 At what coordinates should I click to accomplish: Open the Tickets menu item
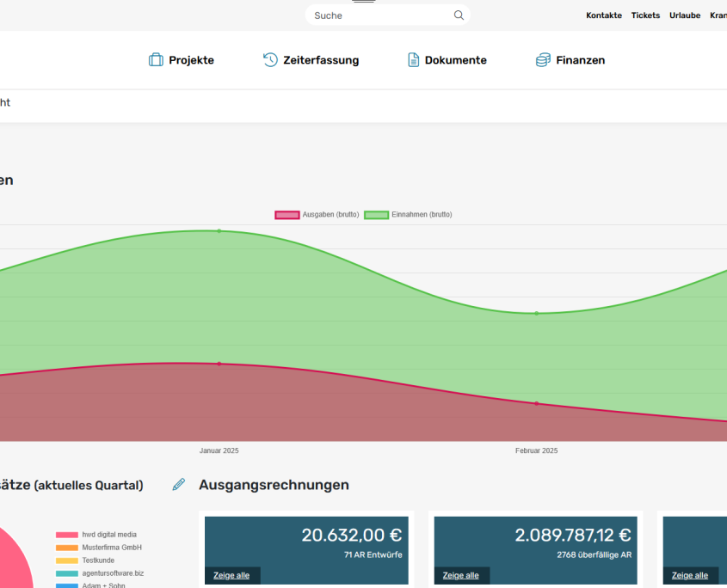[645, 15]
